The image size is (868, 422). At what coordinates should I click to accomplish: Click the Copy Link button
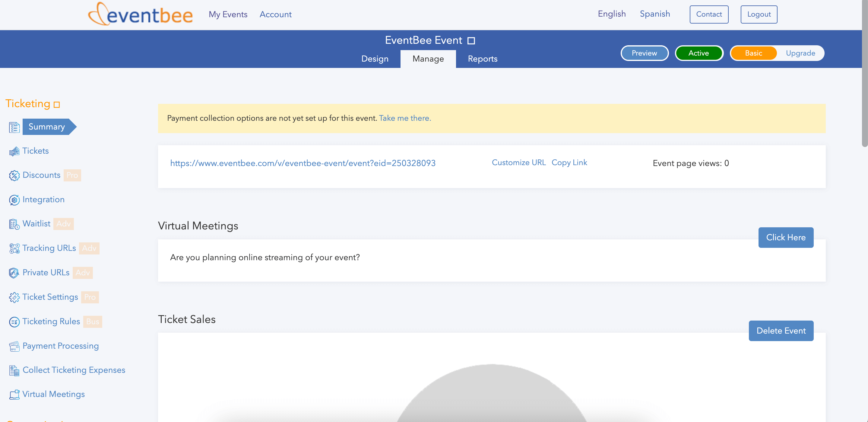click(x=570, y=162)
